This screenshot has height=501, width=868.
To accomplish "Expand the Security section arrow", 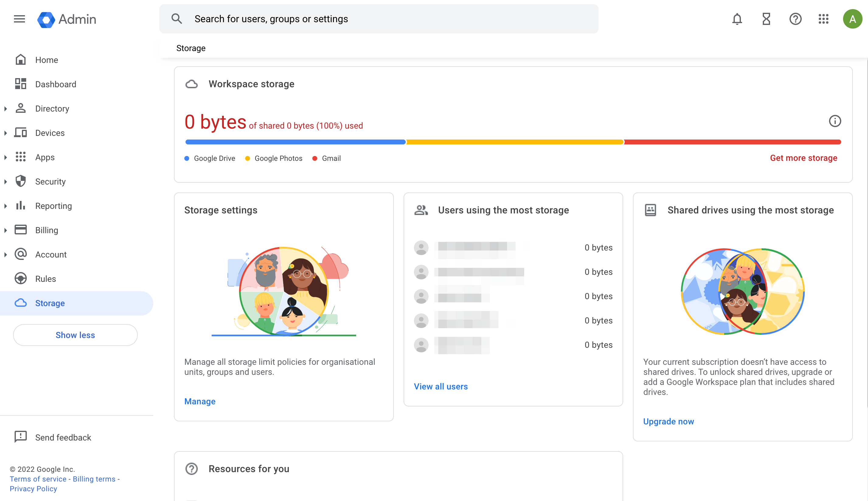I will pos(5,182).
